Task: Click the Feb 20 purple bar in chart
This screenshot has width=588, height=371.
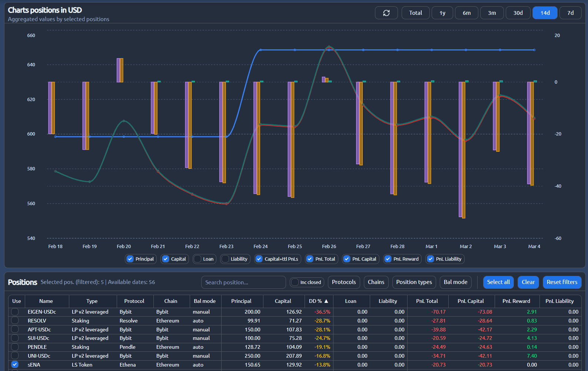Action: [x=118, y=70]
